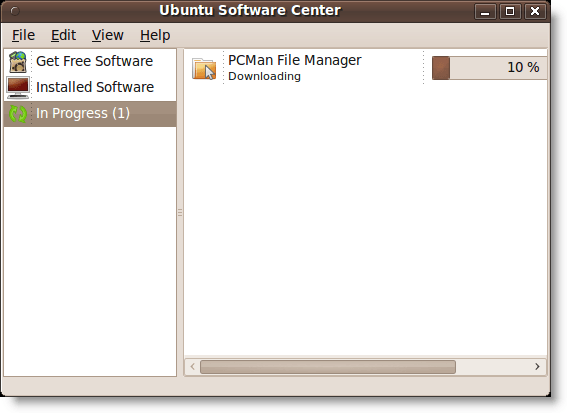Click the PCMan File Manager title
This screenshot has width=567, height=413.
click(295, 60)
